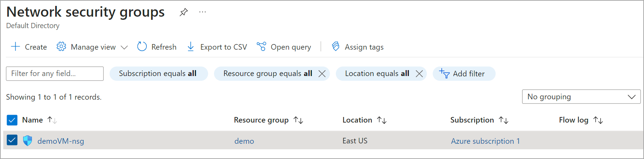Open the demo resource group link
The image size is (644, 159).
244,141
